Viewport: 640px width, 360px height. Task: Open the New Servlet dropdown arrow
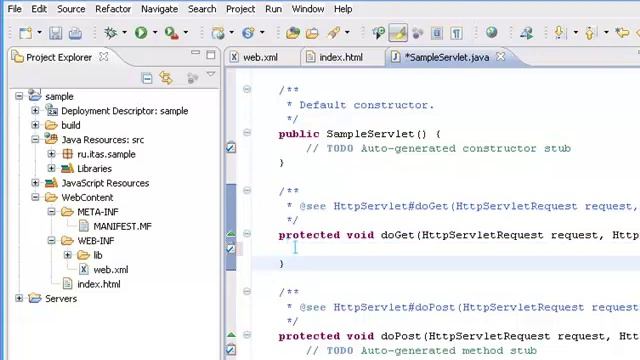[262, 32]
